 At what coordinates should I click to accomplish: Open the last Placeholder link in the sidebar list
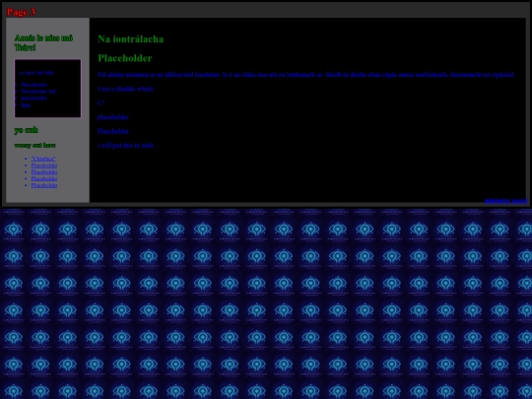(44, 185)
